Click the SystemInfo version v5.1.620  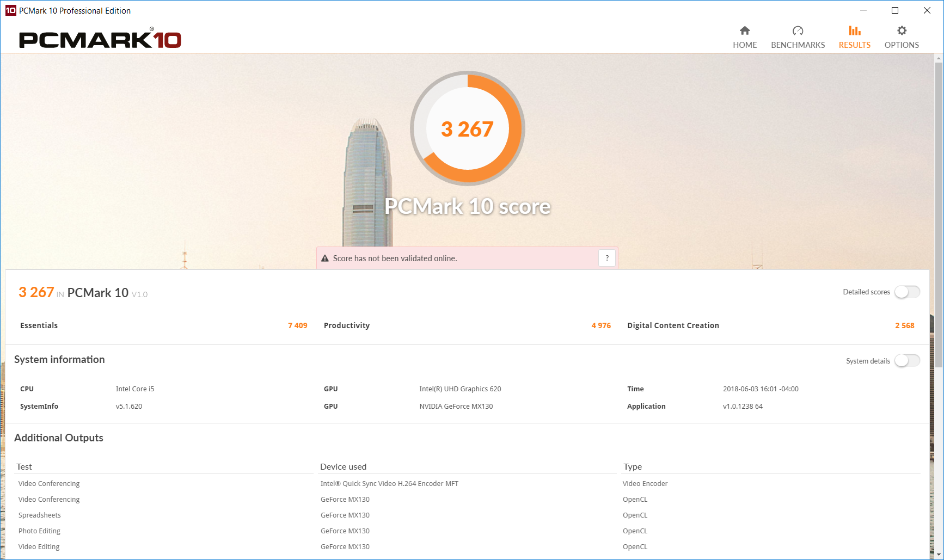click(129, 407)
